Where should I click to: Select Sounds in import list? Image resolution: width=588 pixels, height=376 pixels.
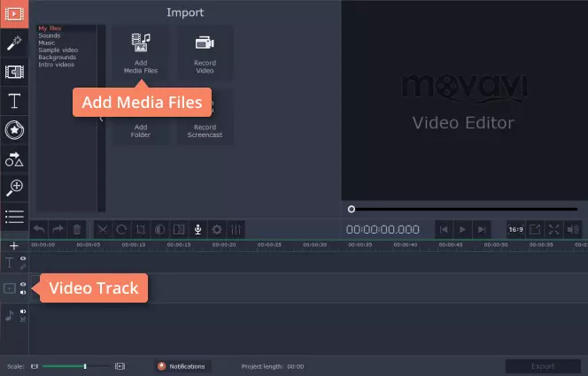[x=49, y=35]
